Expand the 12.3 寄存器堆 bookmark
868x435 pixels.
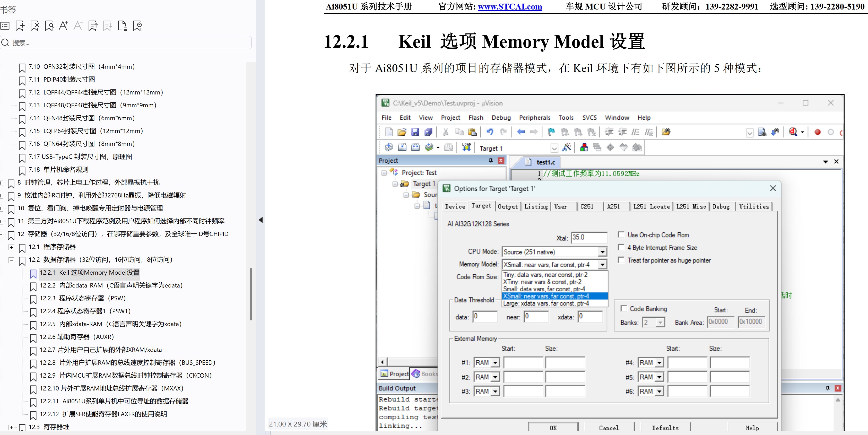[12, 427]
